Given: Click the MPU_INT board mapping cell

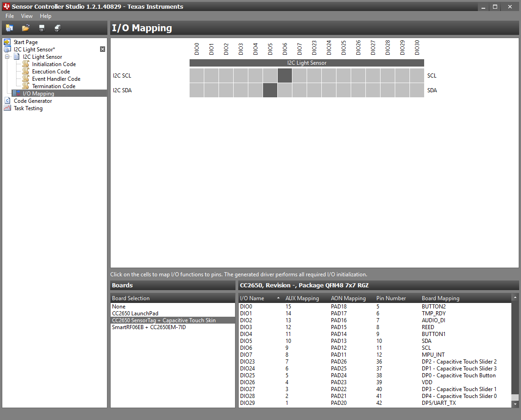Looking at the screenshot, I should click(x=433, y=354).
